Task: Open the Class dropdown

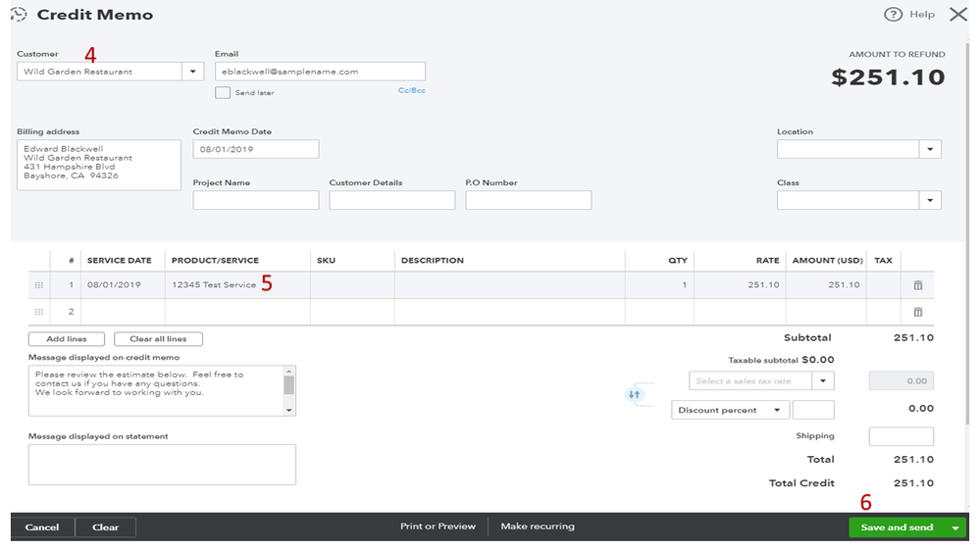Action: coord(930,200)
